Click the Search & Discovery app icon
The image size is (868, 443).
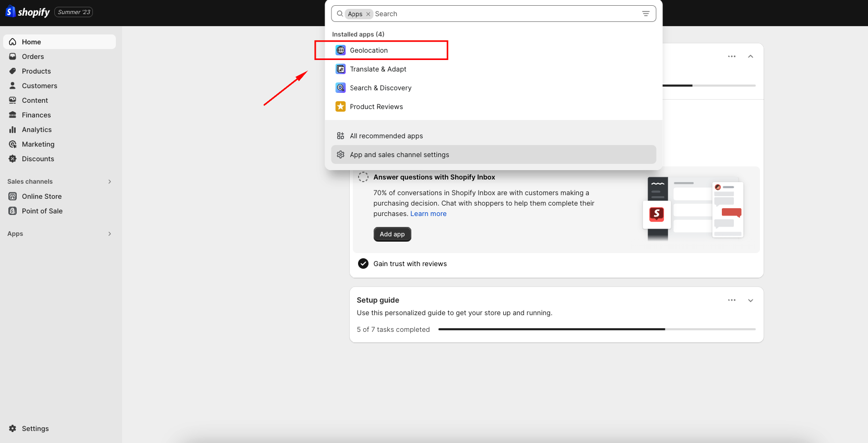point(340,88)
